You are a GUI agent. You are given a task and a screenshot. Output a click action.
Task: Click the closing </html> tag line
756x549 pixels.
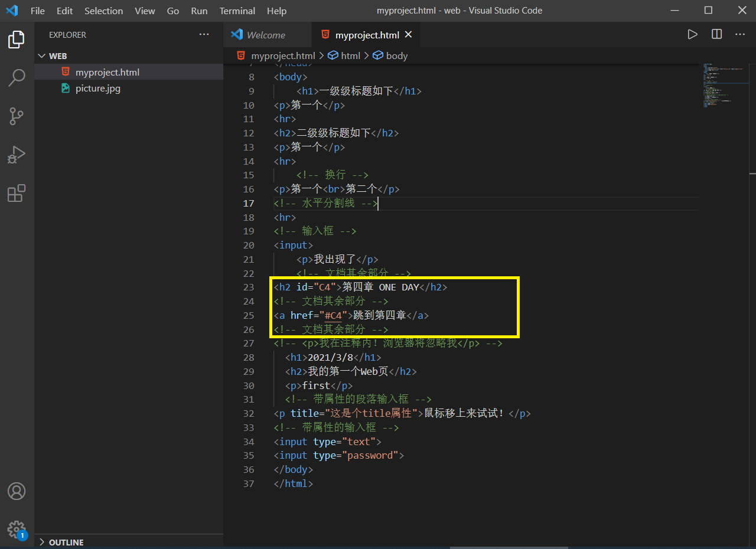click(293, 483)
